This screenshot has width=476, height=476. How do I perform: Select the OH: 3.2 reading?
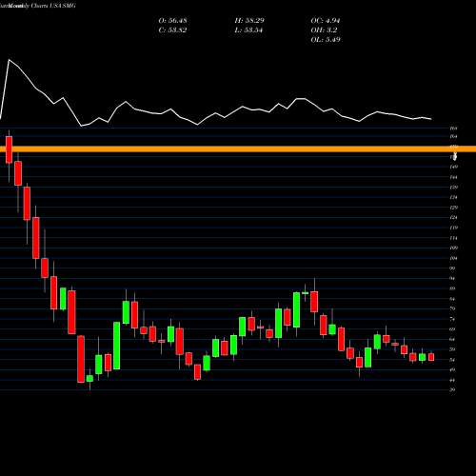[324, 30]
